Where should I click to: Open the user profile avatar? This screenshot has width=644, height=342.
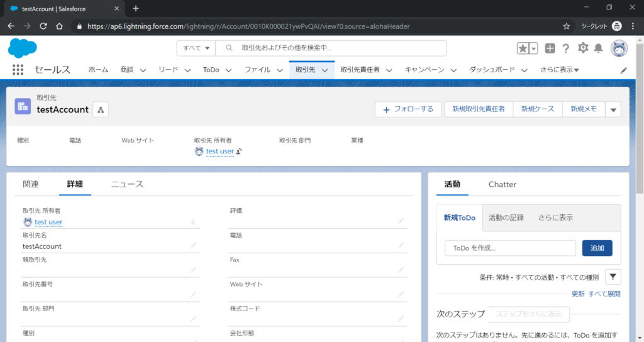[x=619, y=48]
